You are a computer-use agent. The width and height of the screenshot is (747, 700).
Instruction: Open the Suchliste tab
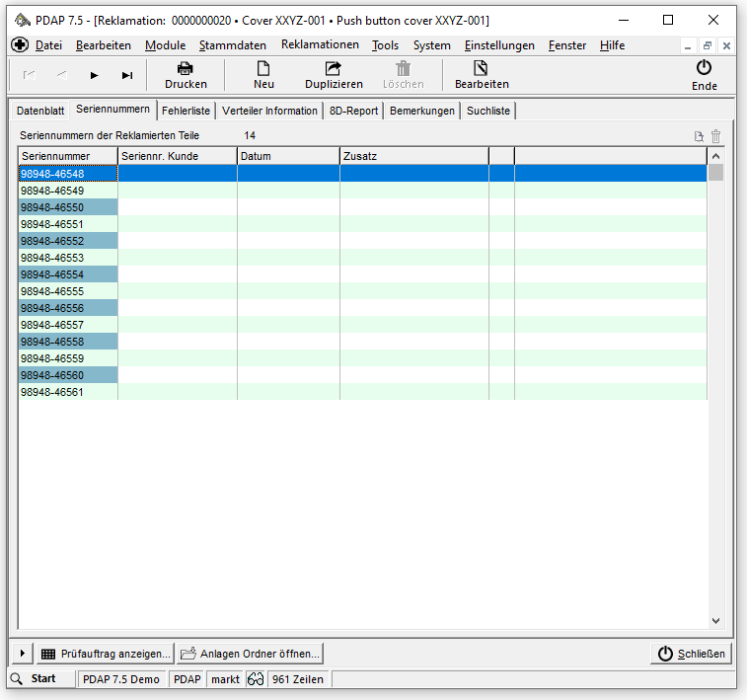[x=488, y=111]
